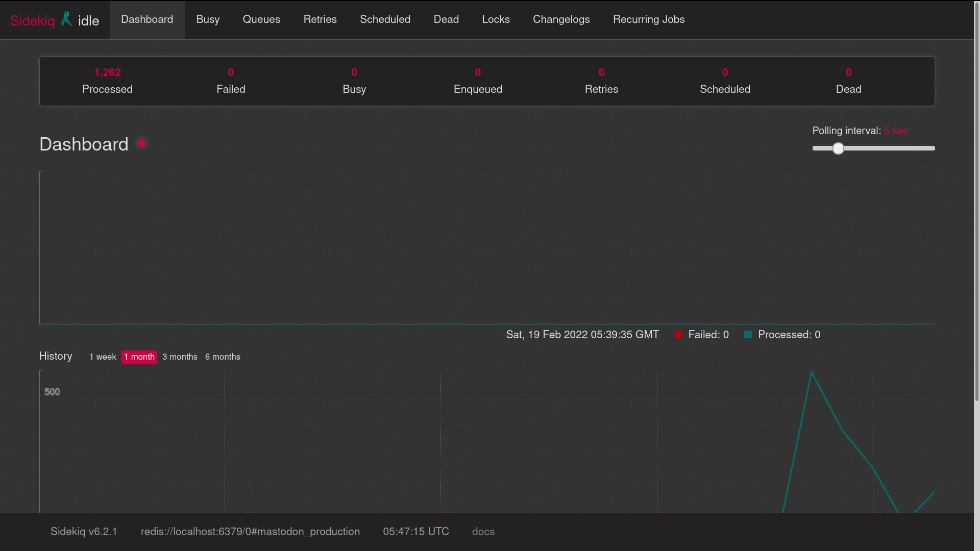Click the teal Processed legend square
The image size is (980, 551).
point(748,335)
